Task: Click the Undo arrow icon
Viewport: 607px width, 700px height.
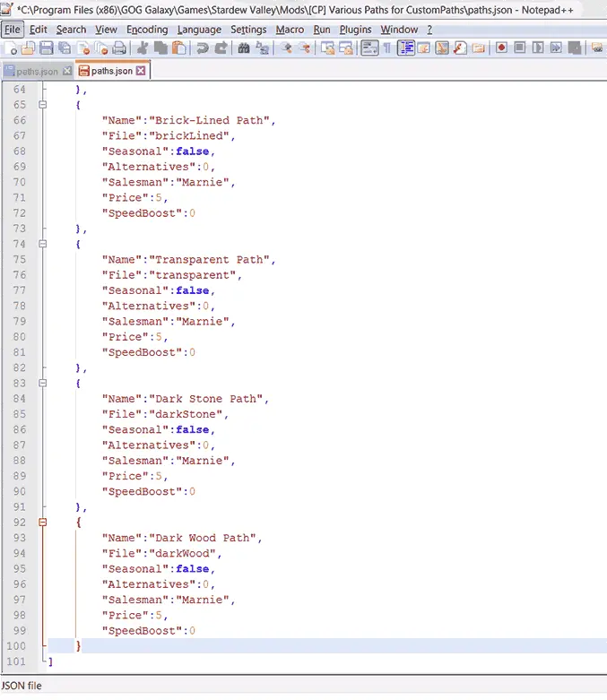Action: click(203, 48)
